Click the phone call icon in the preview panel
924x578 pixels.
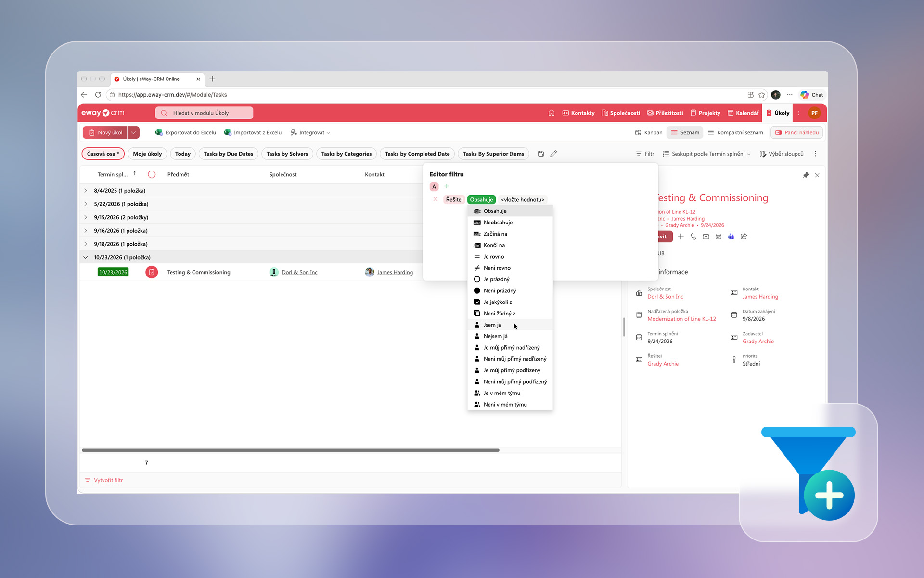click(693, 236)
